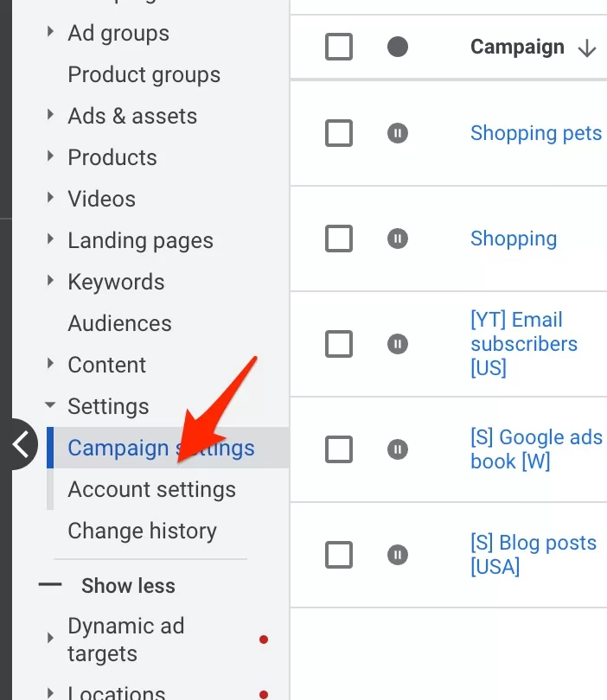Click the Videos sidebar label
The width and height of the screenshot is (607, 700).
pos(102,199)
